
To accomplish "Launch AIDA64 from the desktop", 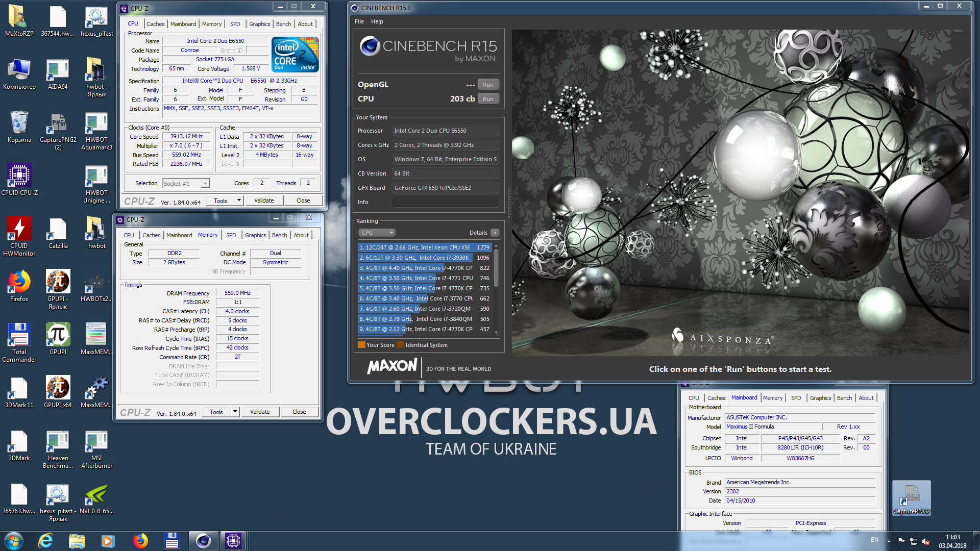I will click(58, 74).
